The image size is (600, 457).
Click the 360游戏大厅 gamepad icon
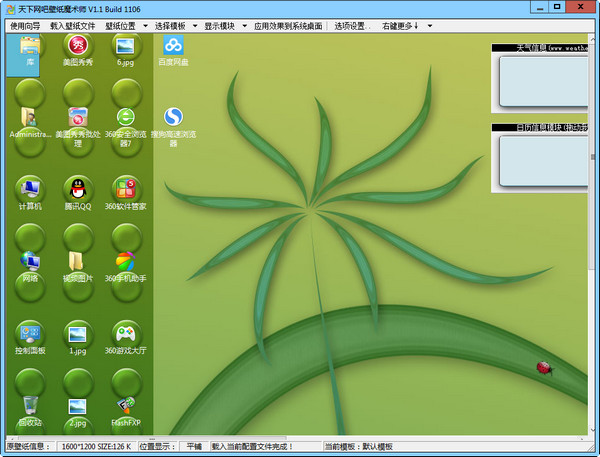click(x=125, y=332)
